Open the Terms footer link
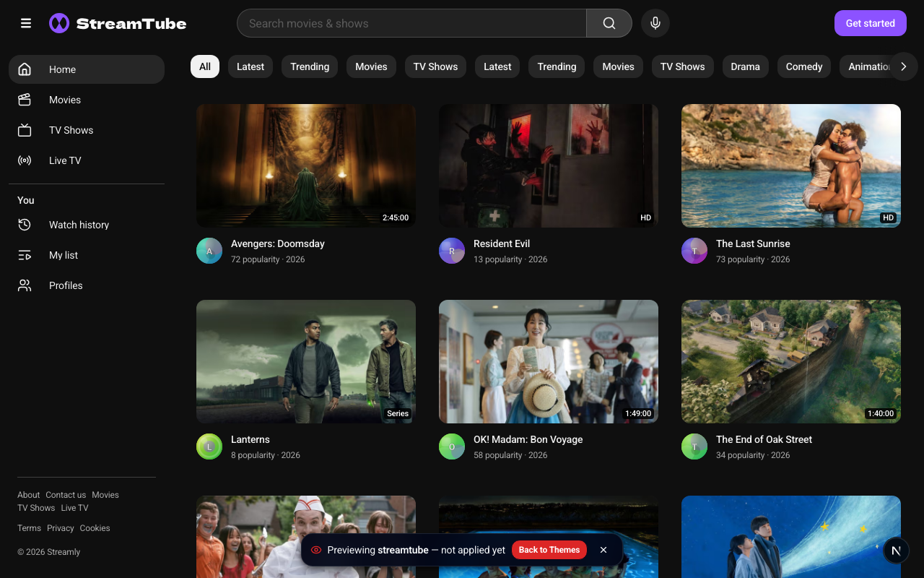924x578 pixels. (x=29, y=528)
